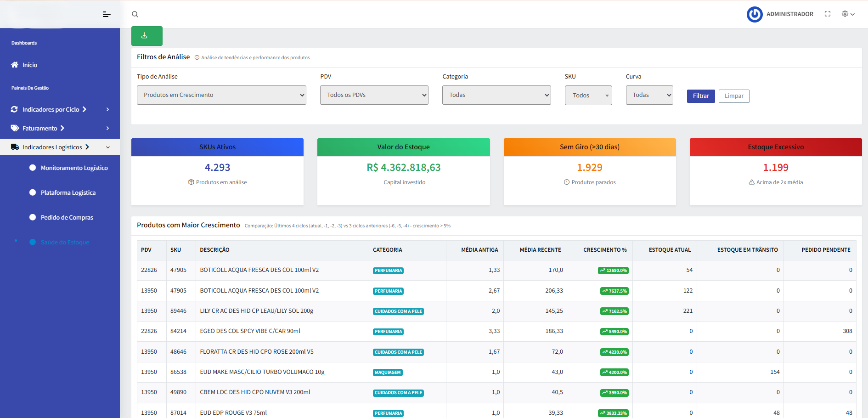Open the search magnifier icon
The height and width of the screenshot is (418, 868).
coord(135,14)
